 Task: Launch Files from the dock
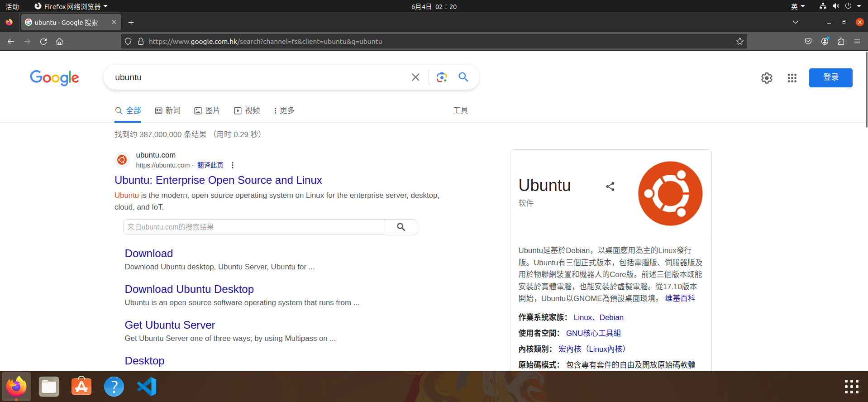(x=49, y=387)
